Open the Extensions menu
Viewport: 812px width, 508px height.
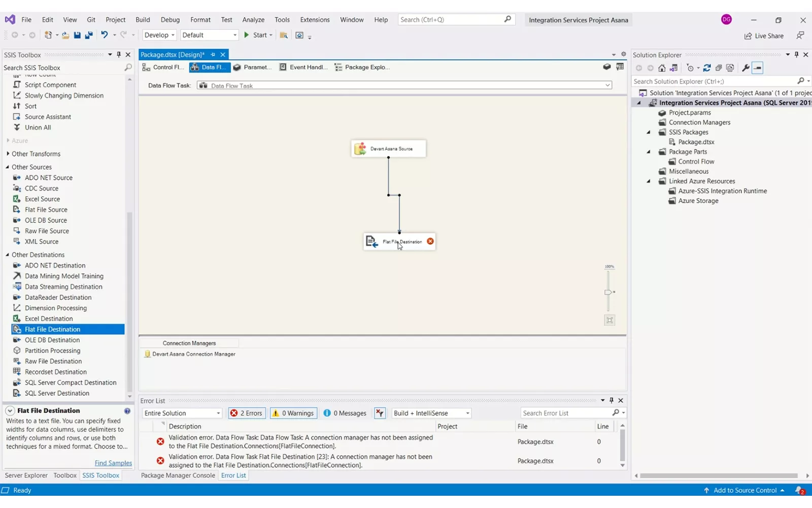315,20
